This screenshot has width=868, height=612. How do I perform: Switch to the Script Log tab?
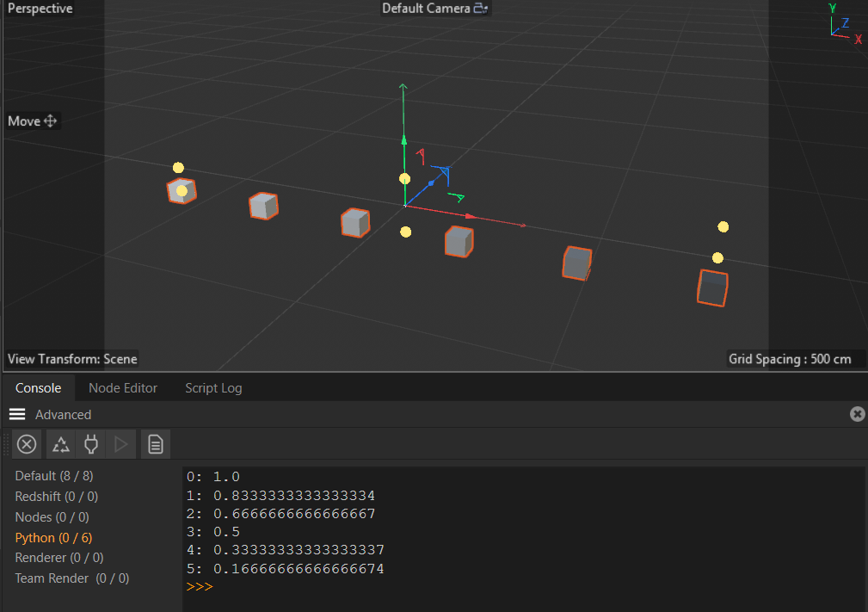pos(212,387)
